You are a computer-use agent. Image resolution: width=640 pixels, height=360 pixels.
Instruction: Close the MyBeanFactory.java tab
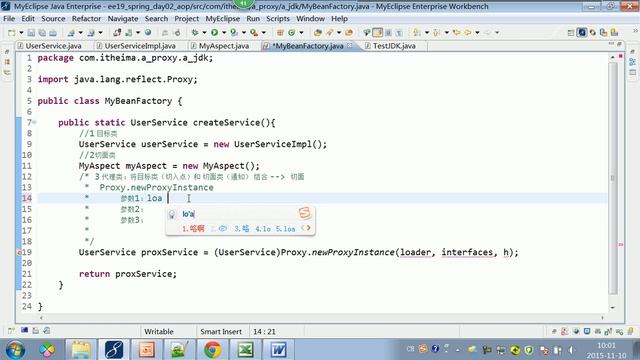350,45
